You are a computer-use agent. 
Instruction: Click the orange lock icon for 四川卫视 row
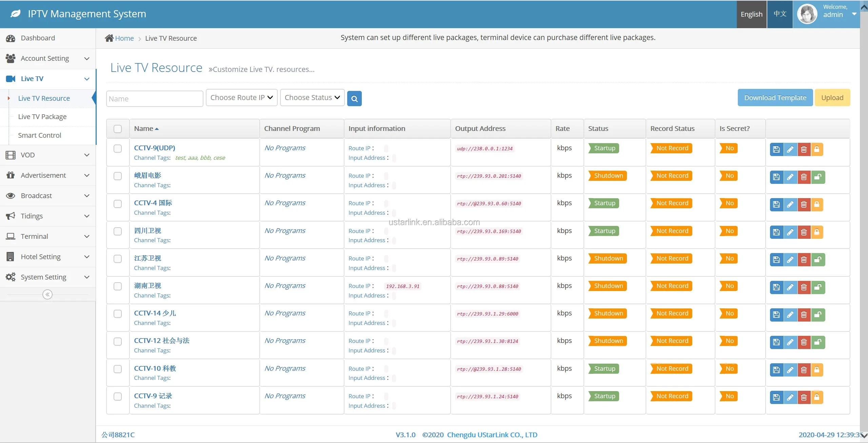click(x=817, y=232)
